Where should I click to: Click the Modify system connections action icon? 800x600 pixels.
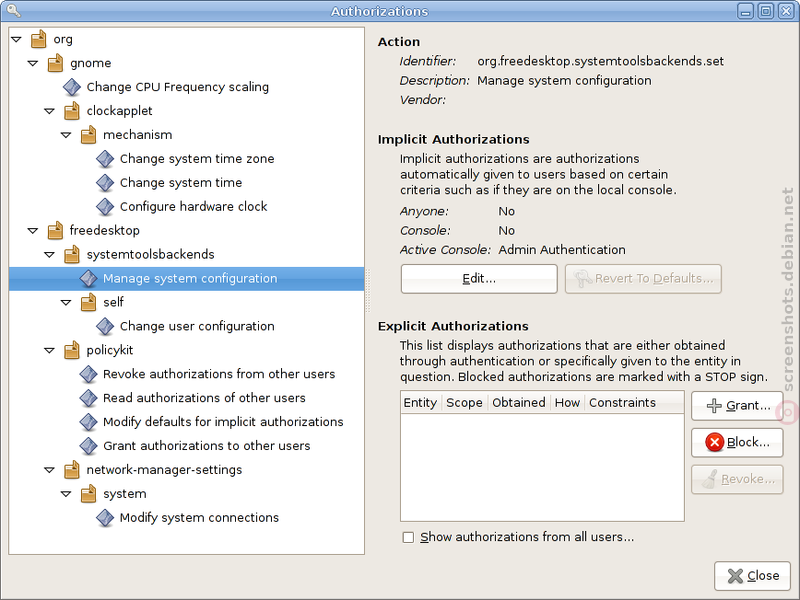105,518
